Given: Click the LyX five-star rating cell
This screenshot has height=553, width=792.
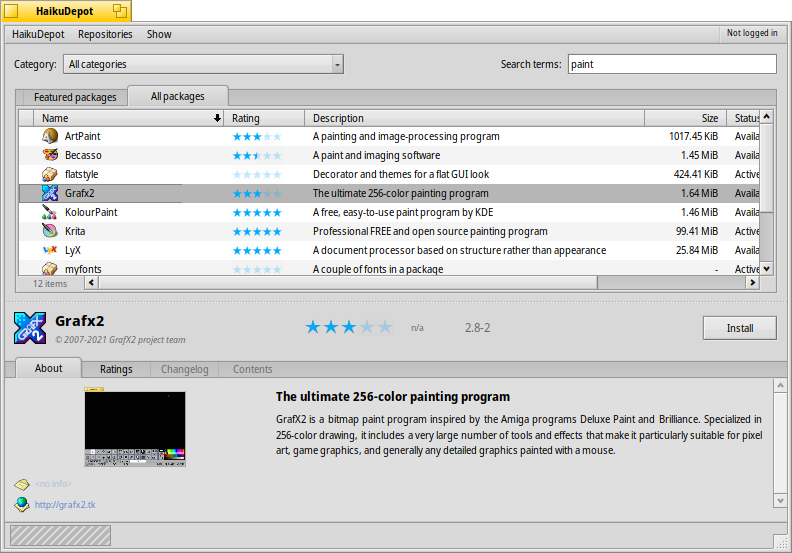Looking at the screenshot, I should point(257,250).
